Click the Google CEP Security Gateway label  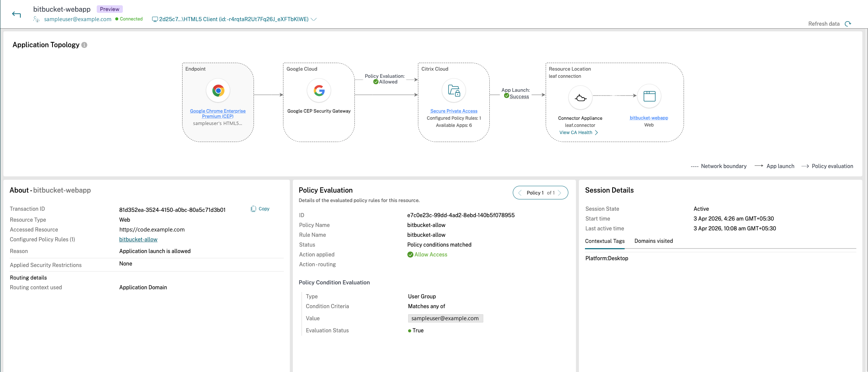coord(319,111)
